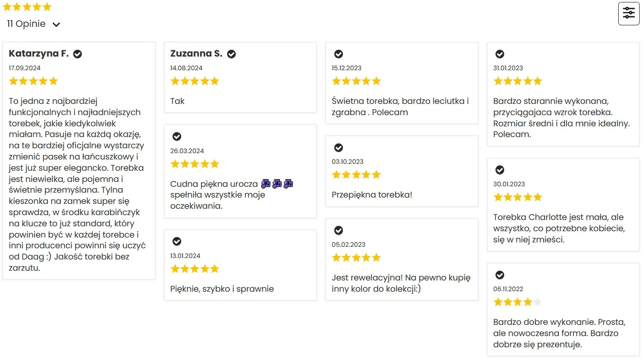Image resolution: width=644 pixels, height=359 pixels.
Task: Click verified checkmark on 31.01.2023 review
Action: [x=500, y=54]
